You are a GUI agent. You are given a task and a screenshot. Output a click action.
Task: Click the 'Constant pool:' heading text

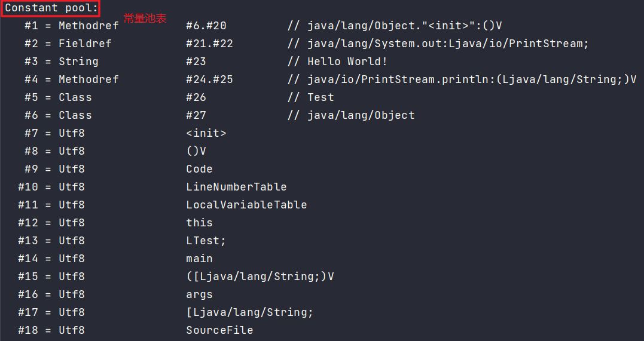click(x=51, y=8)
